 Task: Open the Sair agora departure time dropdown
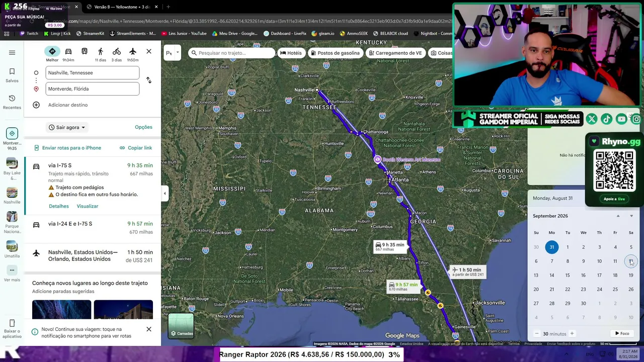[x=67, y=127]
